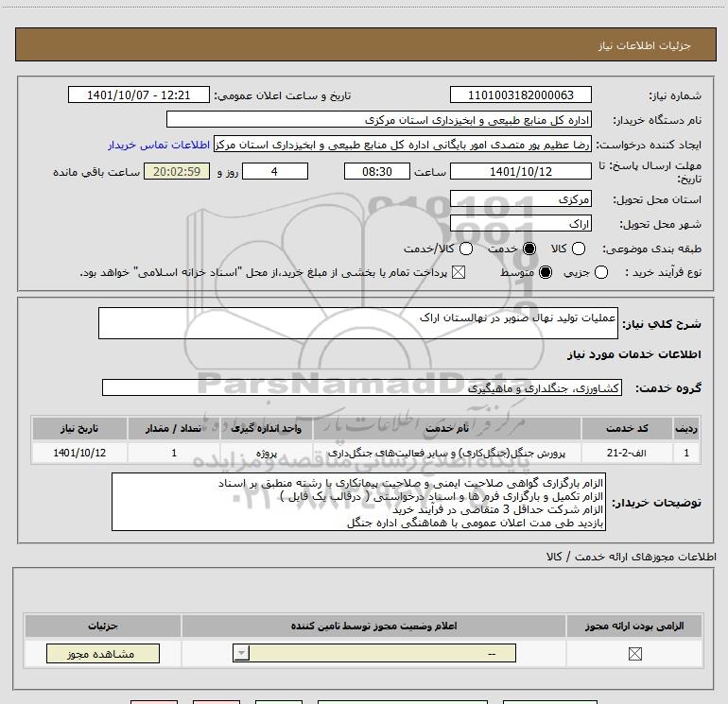Screen dimensions: 728x704
Task: Click service code cell الف-2-21
Action: pyautogui.click(x=627, y=453)
